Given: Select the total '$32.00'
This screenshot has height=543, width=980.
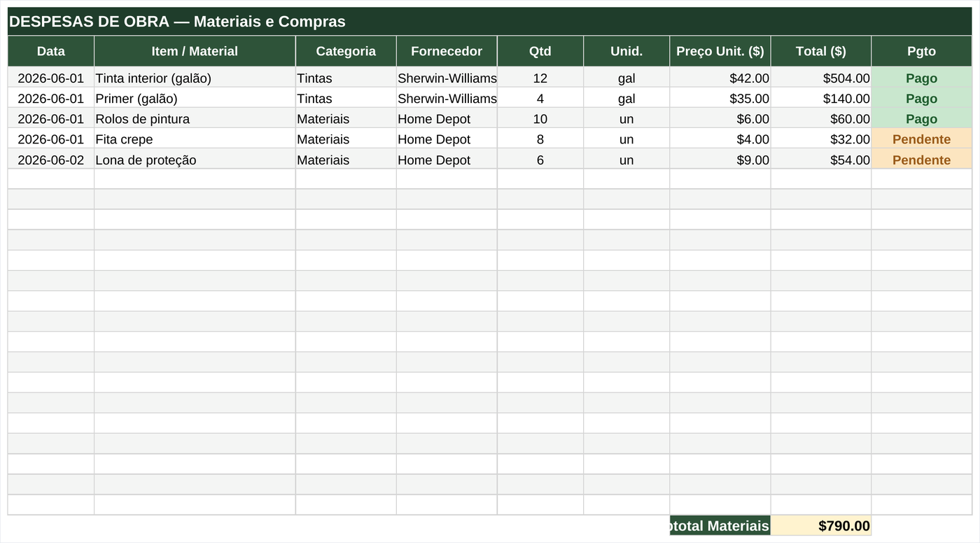Looking at the screenshot, I should pos(821,139).
